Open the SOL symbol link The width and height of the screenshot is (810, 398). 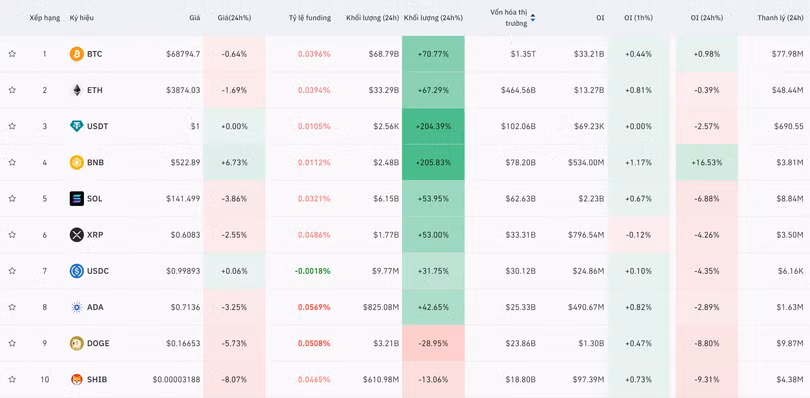95,198
